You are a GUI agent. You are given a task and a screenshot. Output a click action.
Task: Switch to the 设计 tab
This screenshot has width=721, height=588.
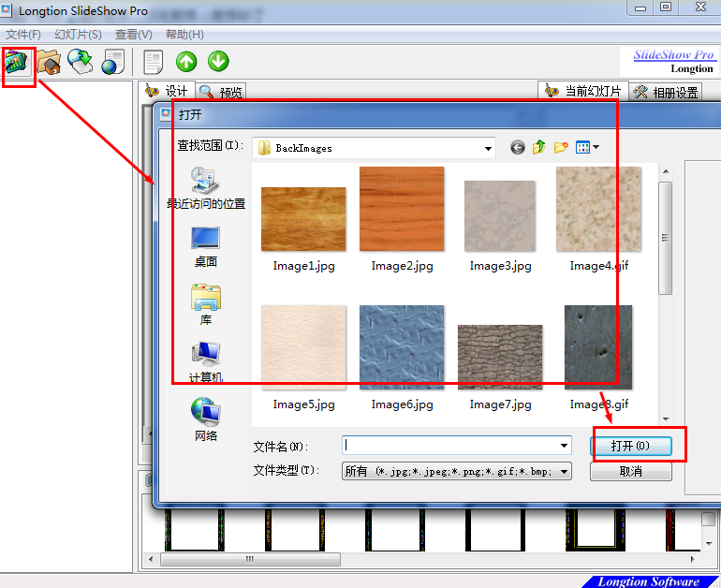[x=167, y=91]
